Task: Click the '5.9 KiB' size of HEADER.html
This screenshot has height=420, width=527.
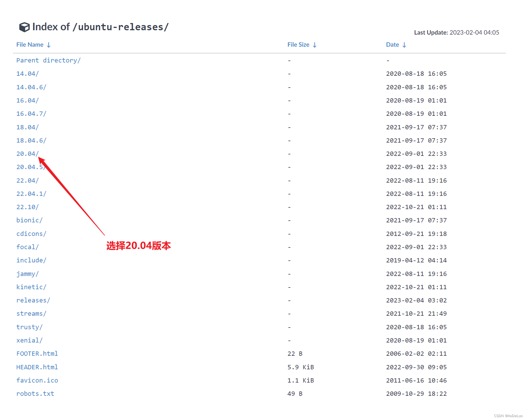Action: pos(301,367)
